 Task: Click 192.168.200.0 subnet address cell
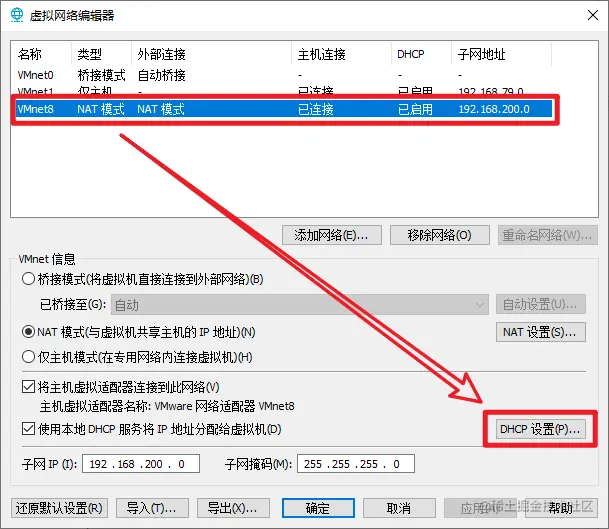[x=494, y=109]
